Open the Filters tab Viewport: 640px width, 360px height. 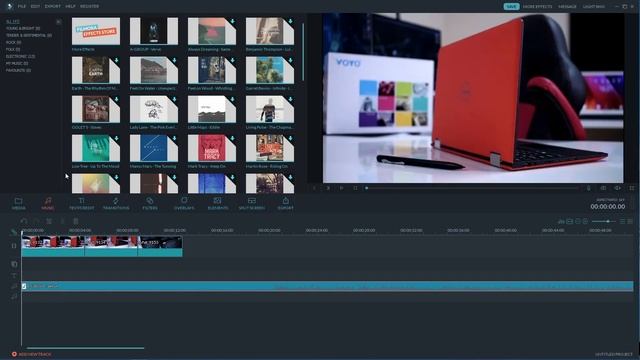point(150,203)
